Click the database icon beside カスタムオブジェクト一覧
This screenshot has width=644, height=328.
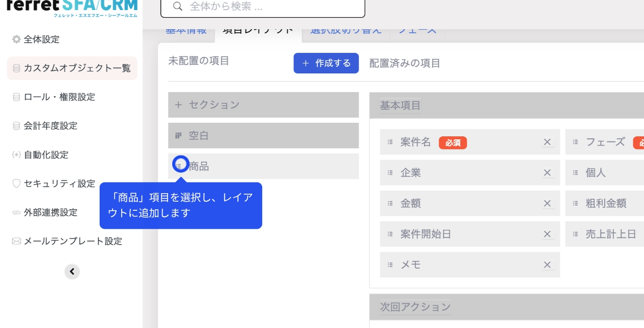click(17, 68)
